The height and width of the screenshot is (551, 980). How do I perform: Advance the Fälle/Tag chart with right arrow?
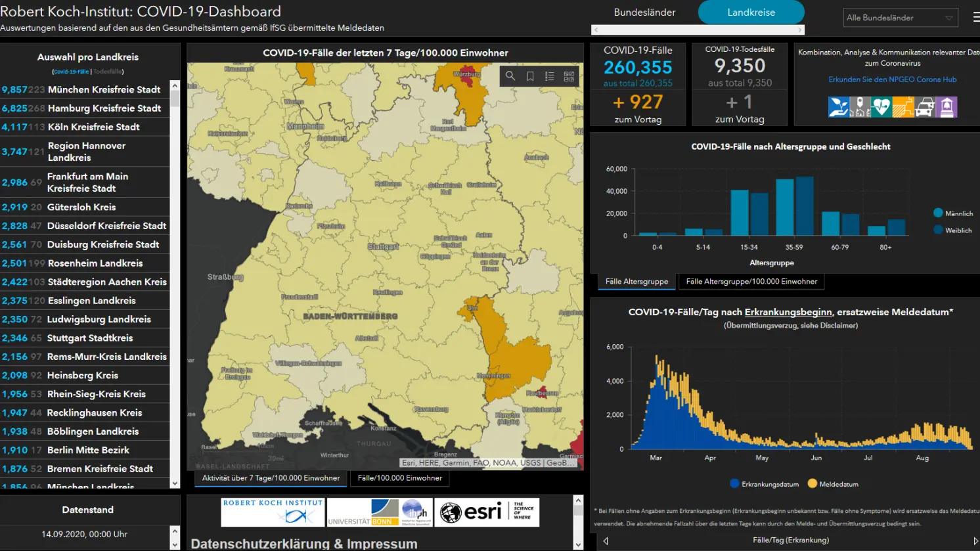point(975,541)
